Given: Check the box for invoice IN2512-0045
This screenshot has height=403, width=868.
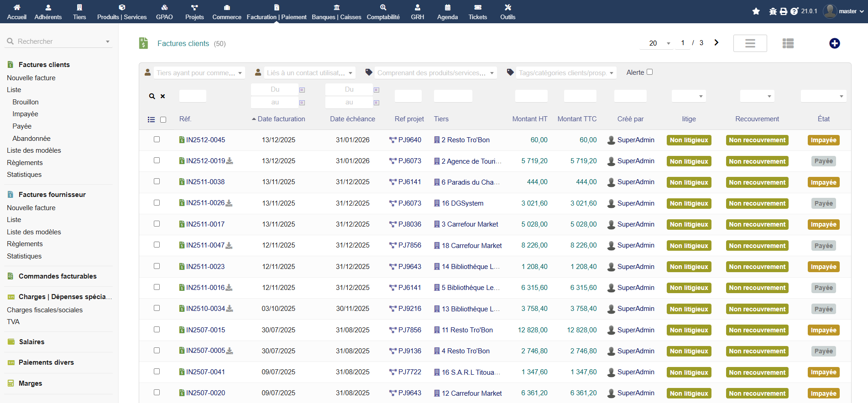Looking at the screenshot, I should (157, 139).
